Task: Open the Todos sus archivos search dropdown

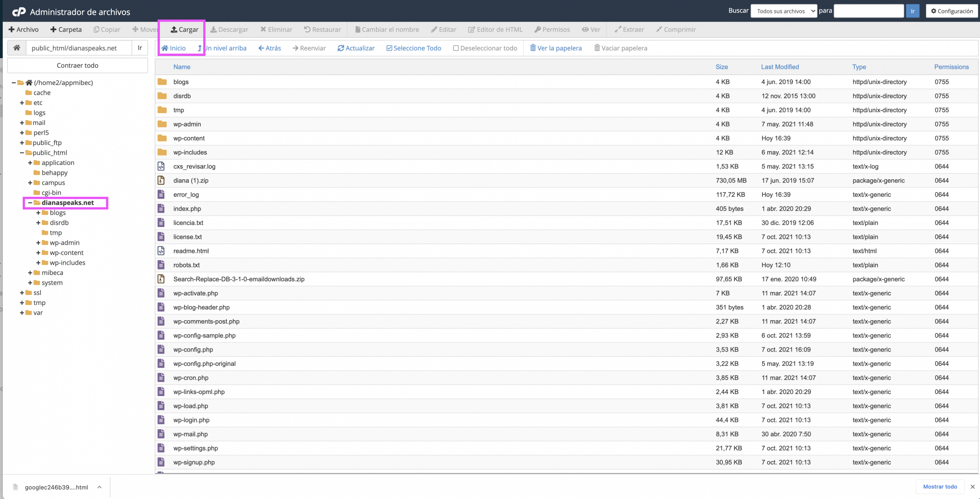Action: coord(784,11)
